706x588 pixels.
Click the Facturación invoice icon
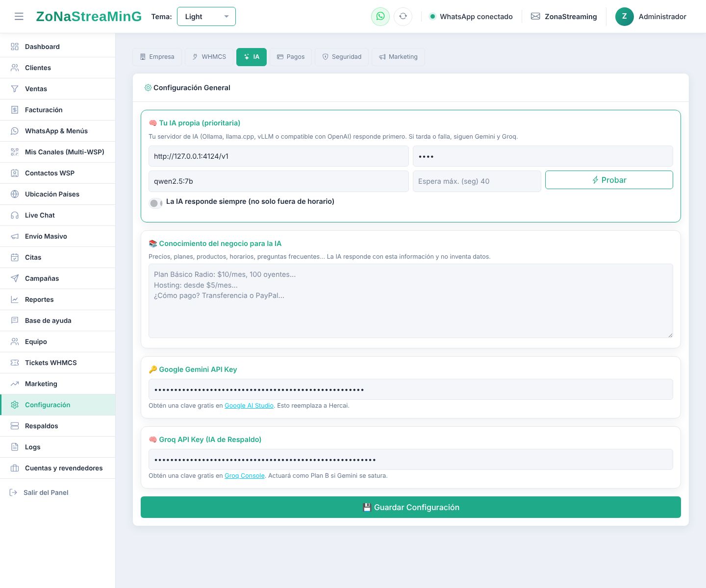pyautogui.click(x=15, y=110)
